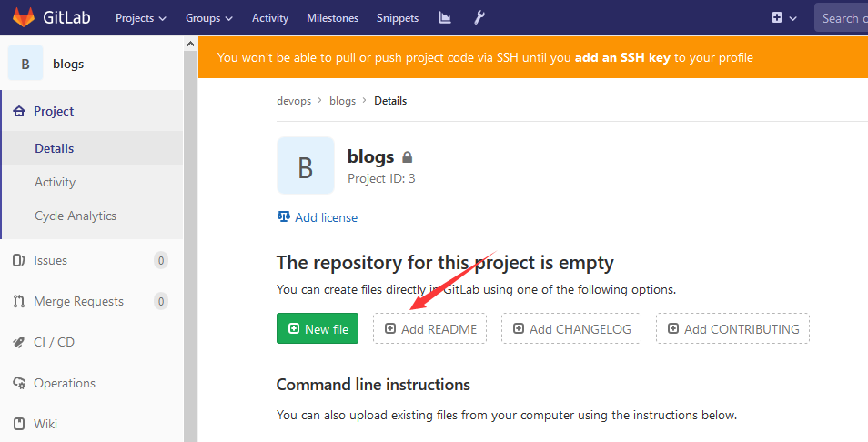Click the Add license link
This screenshot has width=868, height=442.
[326, 217]
